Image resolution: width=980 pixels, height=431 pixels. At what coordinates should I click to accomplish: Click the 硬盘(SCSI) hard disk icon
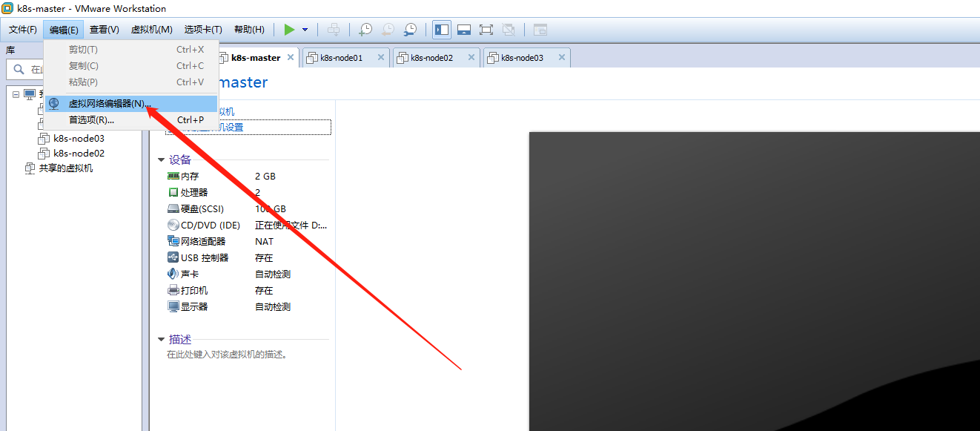point(173,209)
